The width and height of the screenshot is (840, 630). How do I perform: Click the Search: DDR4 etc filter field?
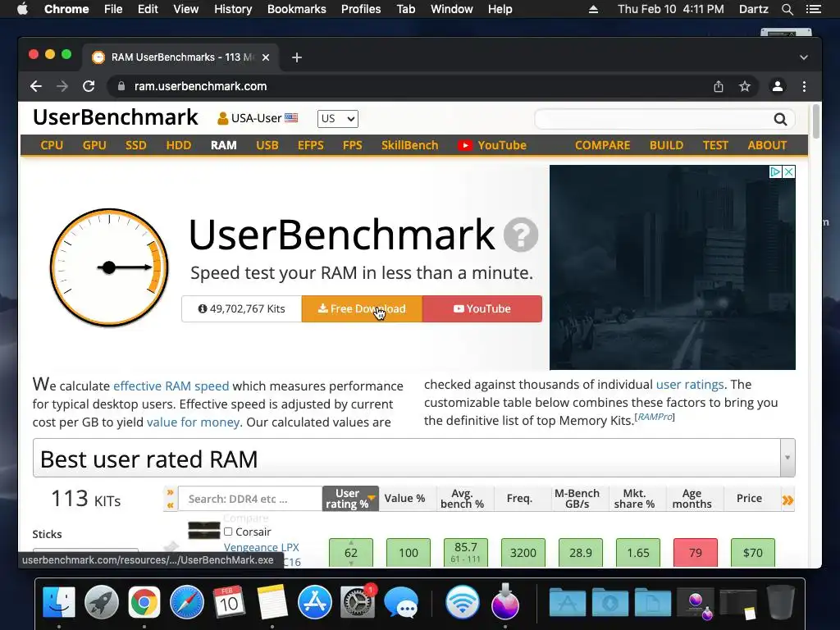point(250,499)
